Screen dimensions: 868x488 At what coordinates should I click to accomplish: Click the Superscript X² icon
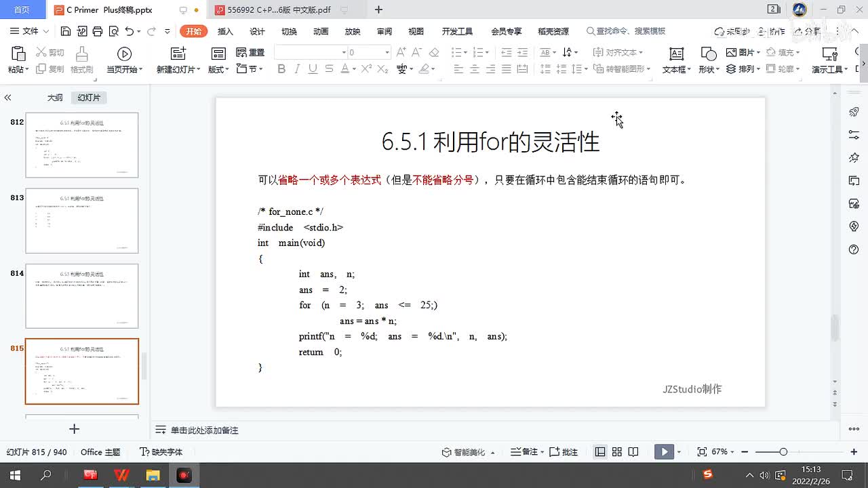coord(366,68)
